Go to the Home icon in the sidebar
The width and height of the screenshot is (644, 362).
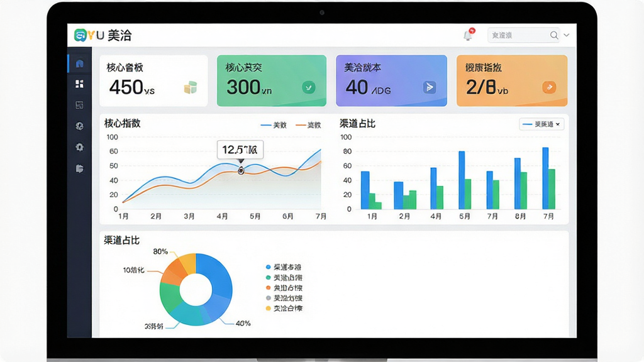tap(80, 63)
